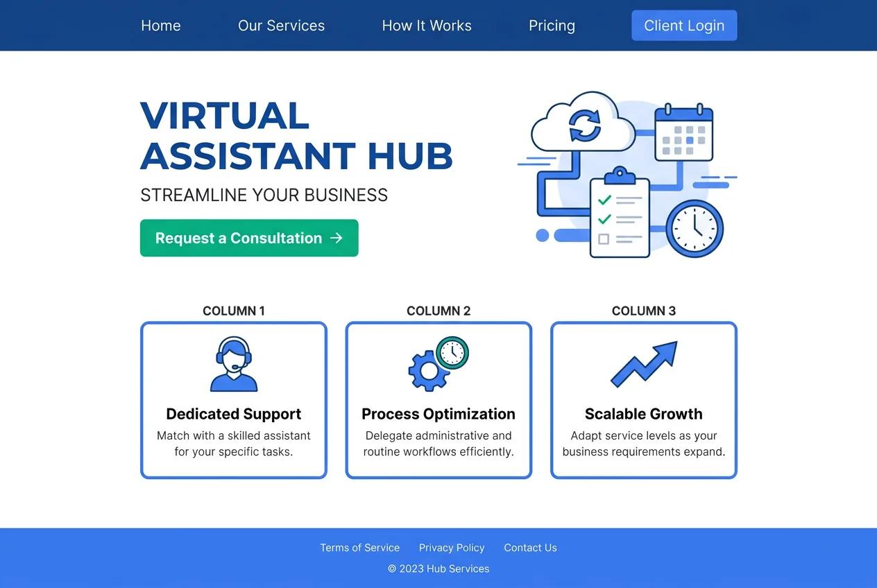Screen dimensions: 877x588
Task: Click the Virtual Assistant Hub heading
Action: (x=296, y=137)
